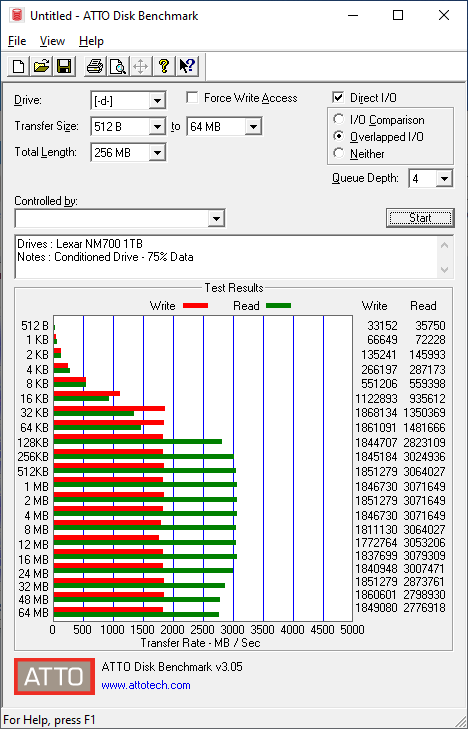Click the yellow question mark About icon
468x729 pixels.
coord(164,66)
